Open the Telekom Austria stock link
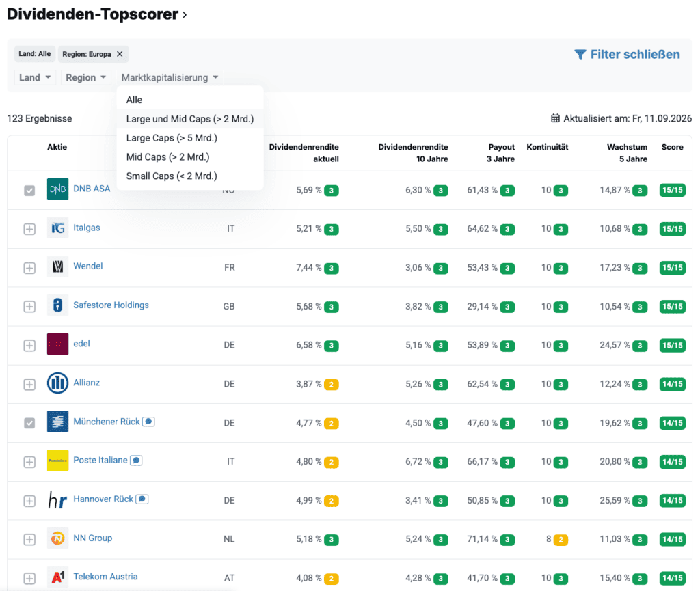 pos(105,577)
